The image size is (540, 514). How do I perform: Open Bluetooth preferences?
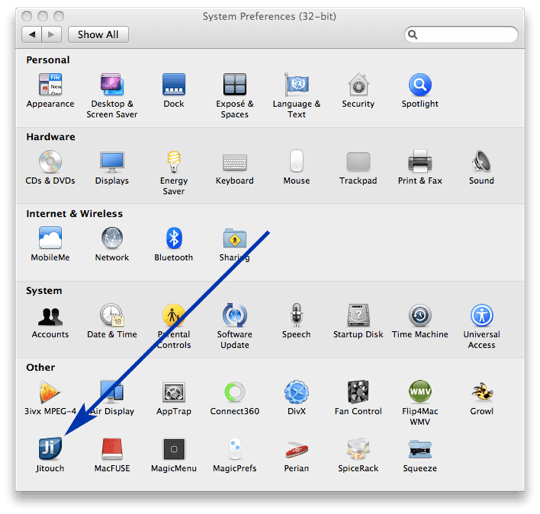[174, 244]
